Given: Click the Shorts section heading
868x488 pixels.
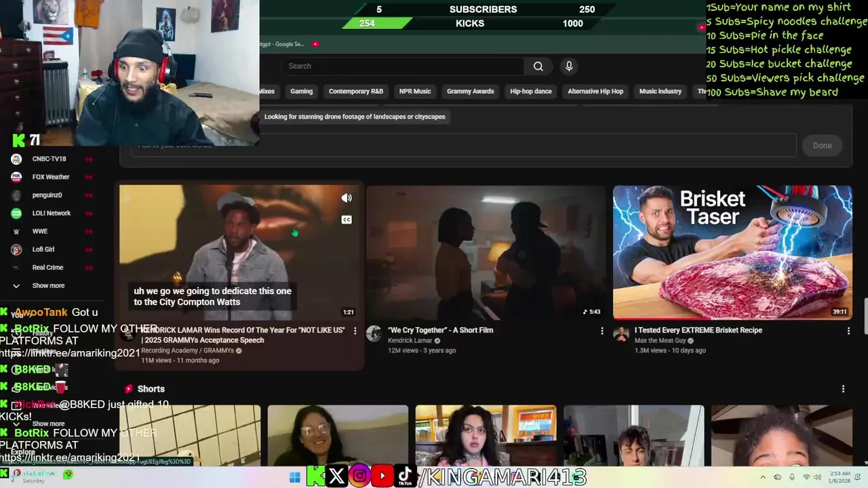Looking at the screenshot, I should [151, 389].
